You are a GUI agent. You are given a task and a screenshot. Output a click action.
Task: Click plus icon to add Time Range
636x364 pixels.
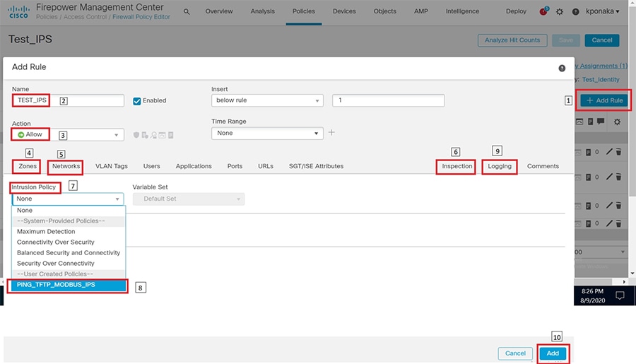point(331,132)
